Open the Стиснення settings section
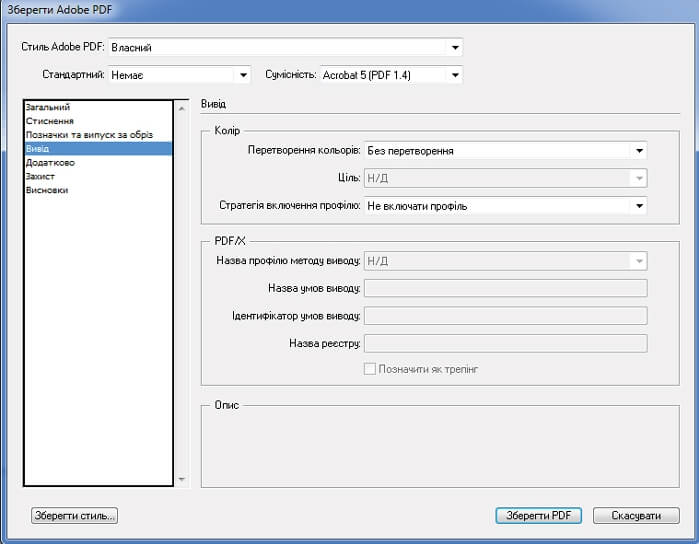 [x=50, y=121]
